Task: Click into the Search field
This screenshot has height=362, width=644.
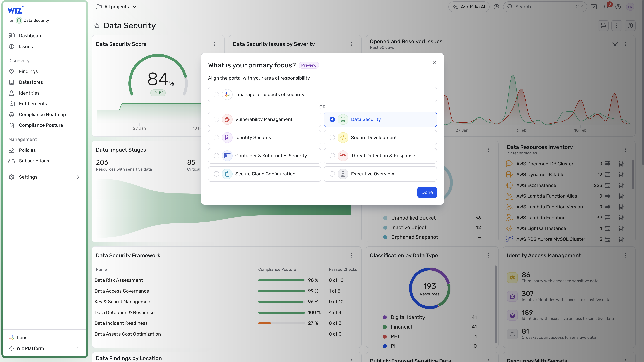Action: pyautogui.click(x=545, y=7)
